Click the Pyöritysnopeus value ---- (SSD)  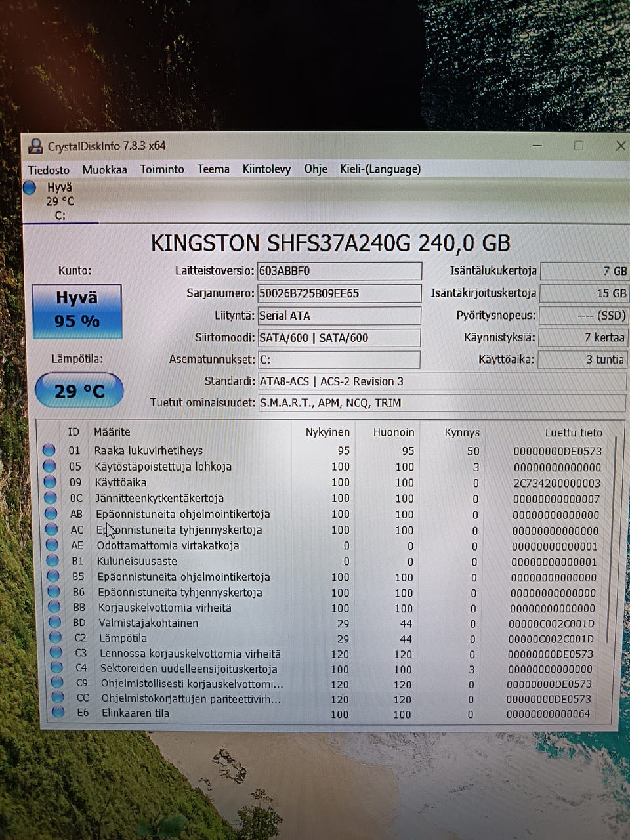pyautogui.click(x=583, y=316)
